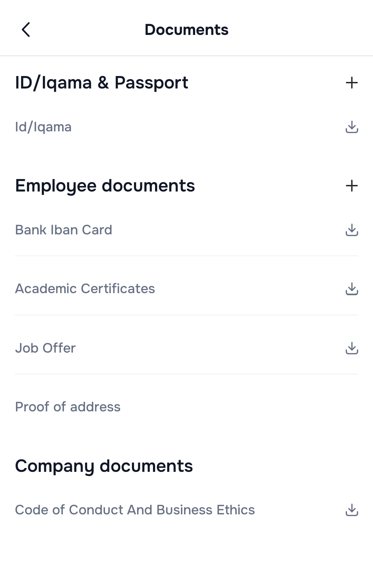Tap the Company documents section heading
The height and width of the screenshot is (588, 373).
click(104, 466)
